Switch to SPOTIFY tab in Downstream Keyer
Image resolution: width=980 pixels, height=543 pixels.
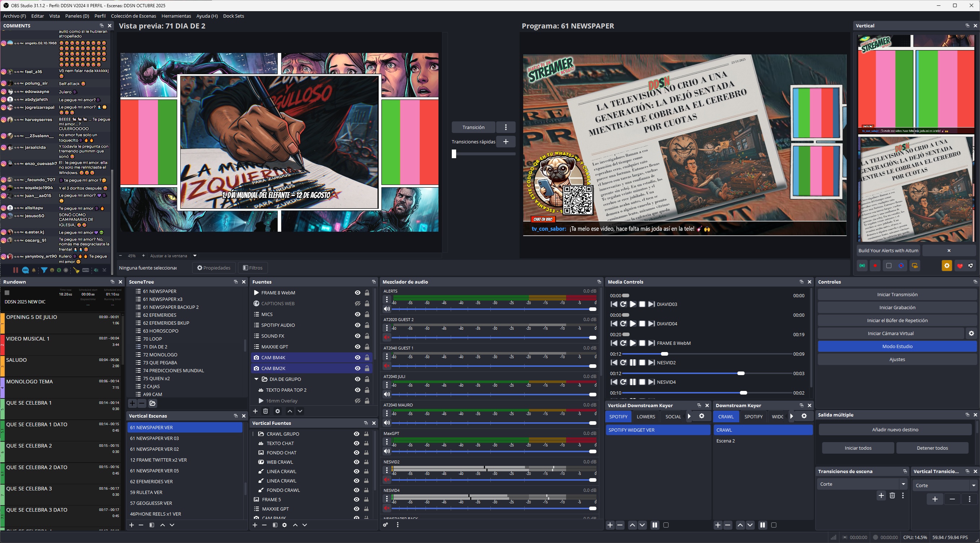pyautogui.click(x=753, y=417)
